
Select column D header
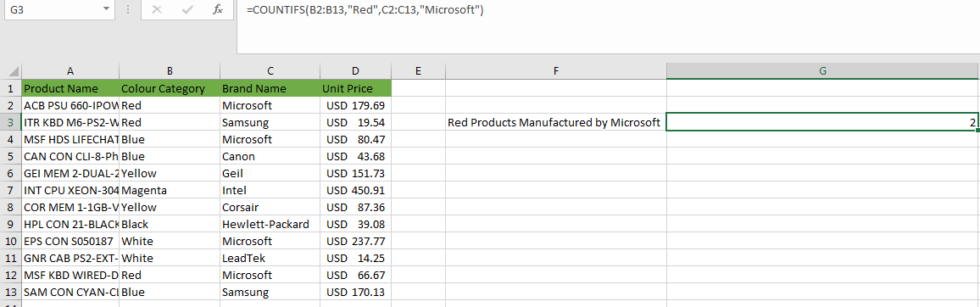click(355, 71)
